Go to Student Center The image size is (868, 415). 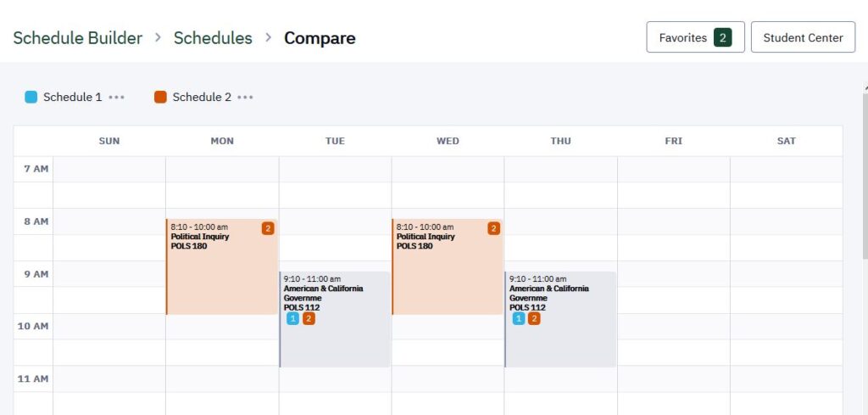tap(803, 37)
